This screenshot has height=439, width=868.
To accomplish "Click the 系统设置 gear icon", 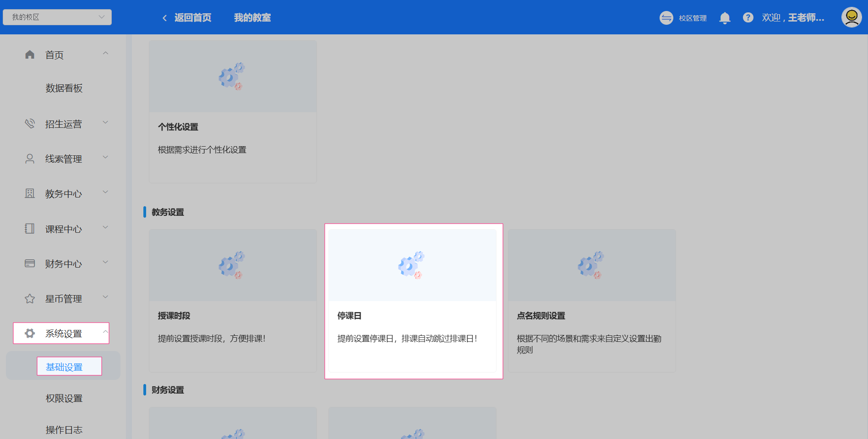I will (30, 333).
